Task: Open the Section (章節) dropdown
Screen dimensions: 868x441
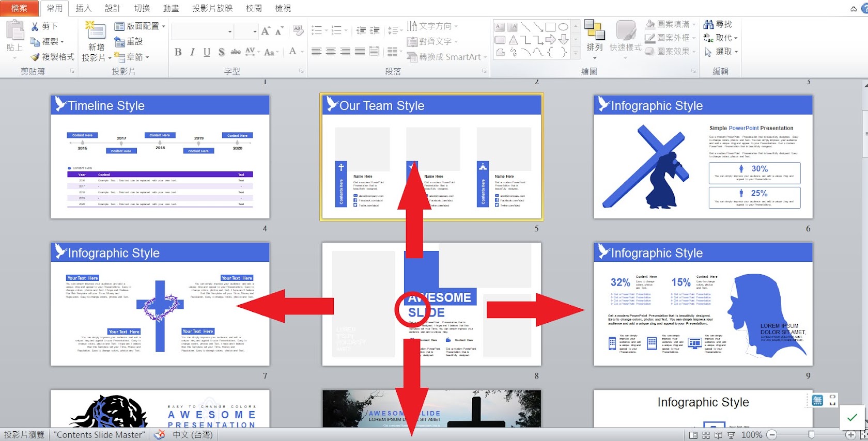Action: tap(131, 57)
